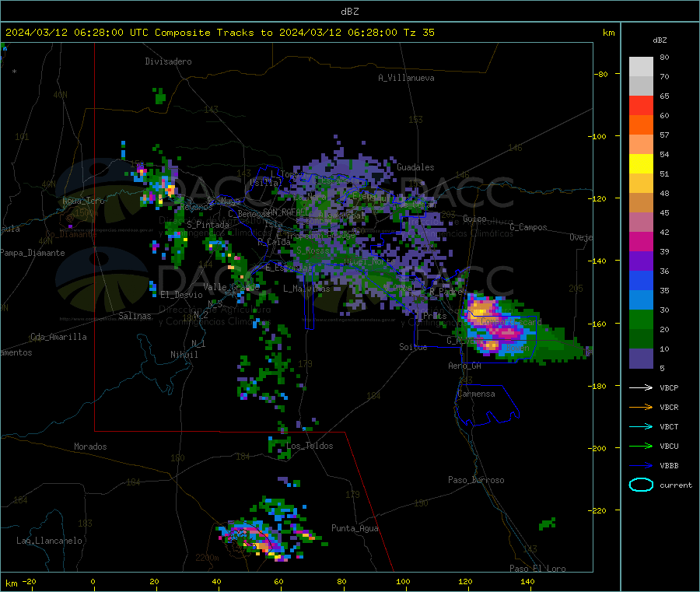The image size is (700, 592).
Task: Click the 'Cda_Amarilla' map label
Action: point(58,337)
